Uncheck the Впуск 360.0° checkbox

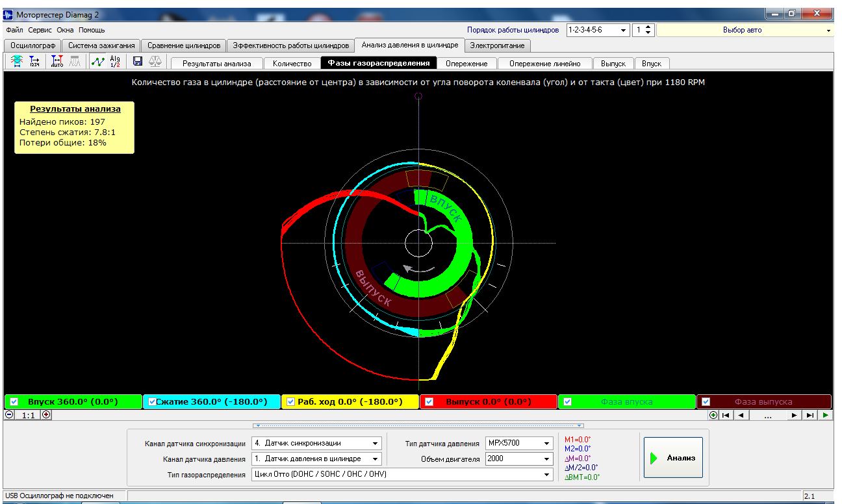click(14, 401)
